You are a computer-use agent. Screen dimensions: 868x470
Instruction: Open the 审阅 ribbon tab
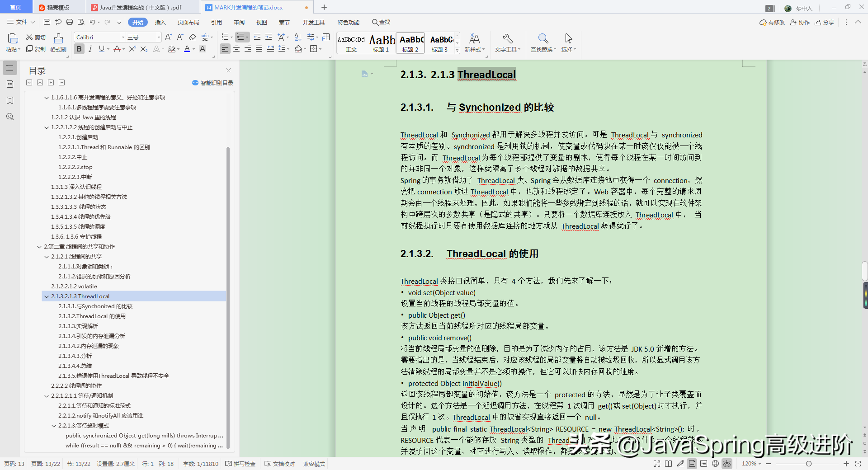pyautogui.click(x=239, y=22)
